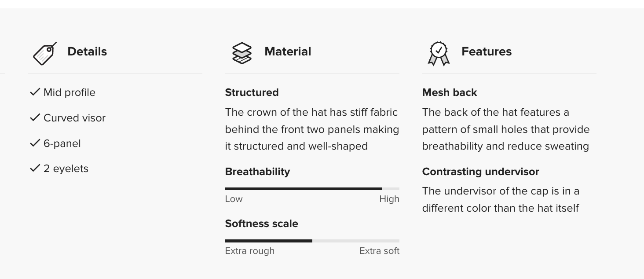644x279 pixels.
Task: Click the Softness scale bar
Action: point(312,241)
